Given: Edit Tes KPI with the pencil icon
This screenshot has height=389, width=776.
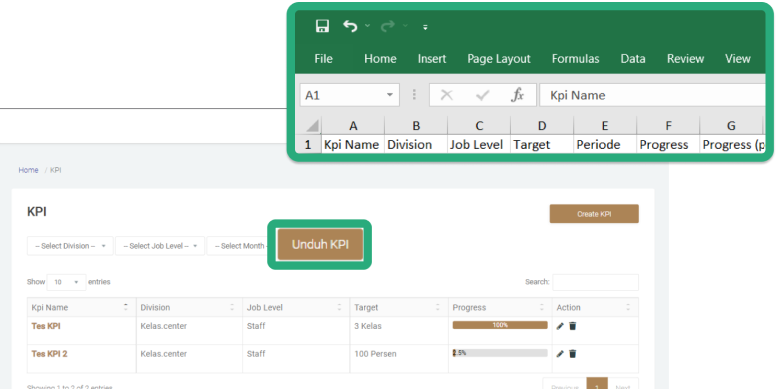Looking at the screenshot, I should pyautogui.click(x=560, y=326).
